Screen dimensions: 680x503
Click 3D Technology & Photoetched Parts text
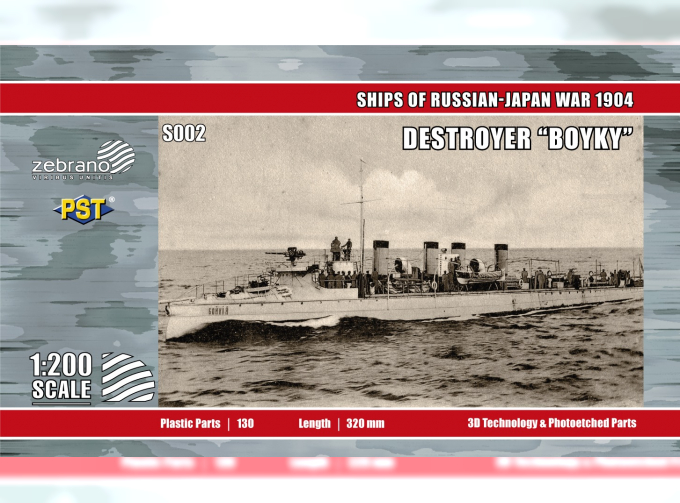coord(551,423)
